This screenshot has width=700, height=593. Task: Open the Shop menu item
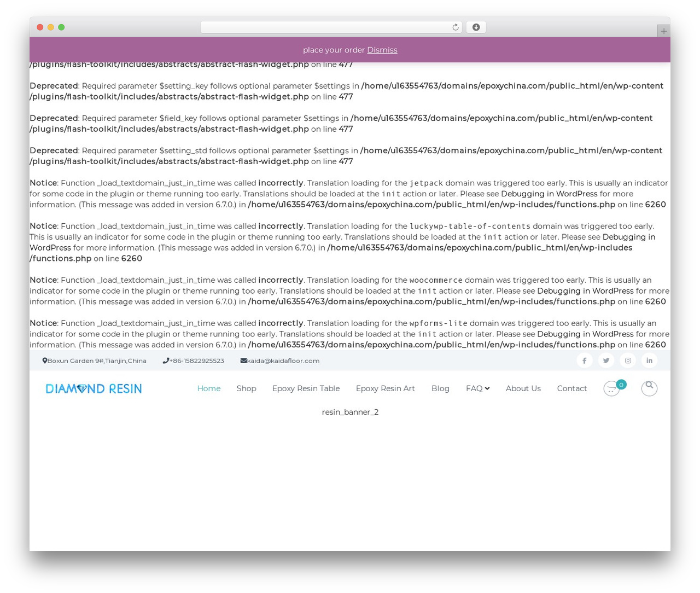pyautogui.click(x=246, y=388)
